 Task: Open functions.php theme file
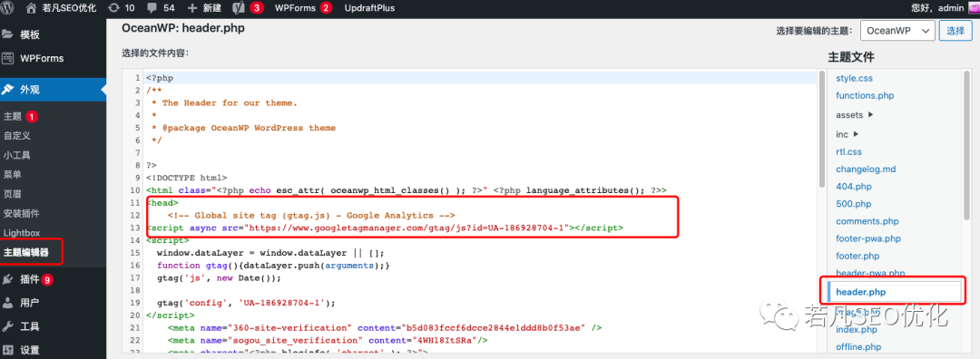[865, 95]
